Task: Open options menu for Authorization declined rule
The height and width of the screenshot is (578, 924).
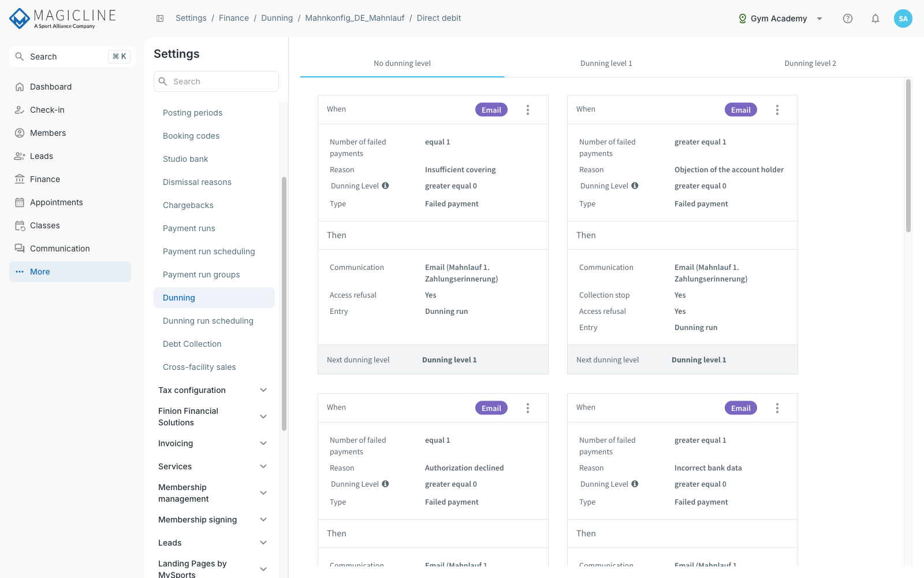Action: pyautogui.click(x=528, y=408)
